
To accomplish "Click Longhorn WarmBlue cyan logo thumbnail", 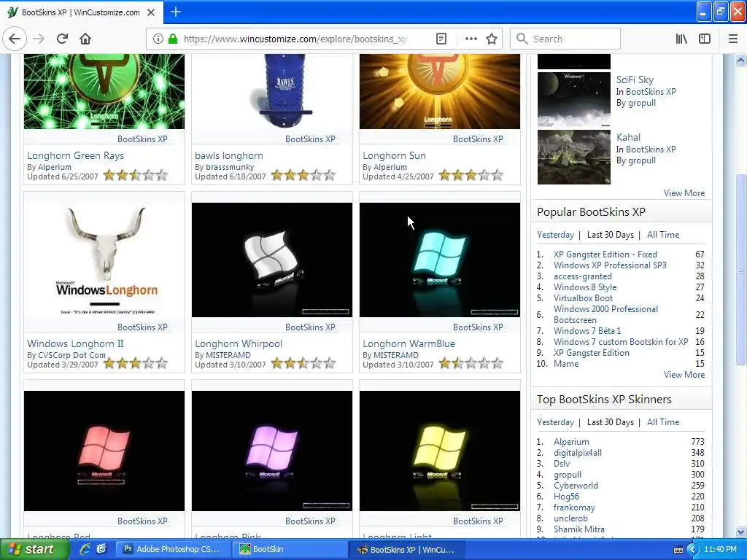I will pyautogui.click(x=440, y=260).
